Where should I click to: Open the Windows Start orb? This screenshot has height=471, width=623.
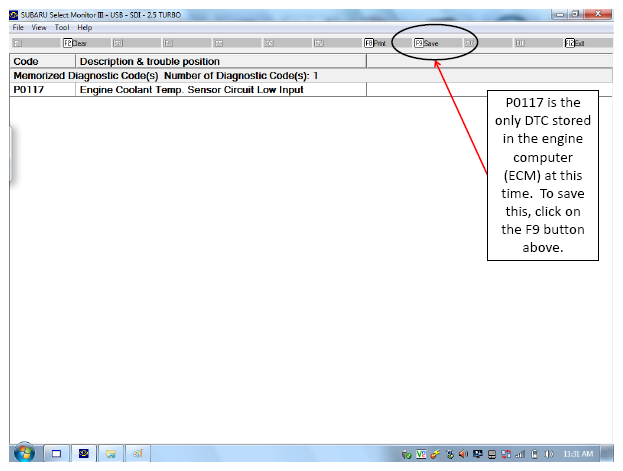click(24, 453)
